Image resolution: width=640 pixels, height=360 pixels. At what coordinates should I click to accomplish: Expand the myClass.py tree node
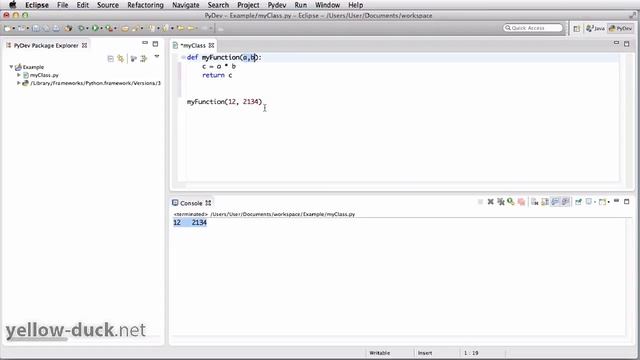[18, 75]
